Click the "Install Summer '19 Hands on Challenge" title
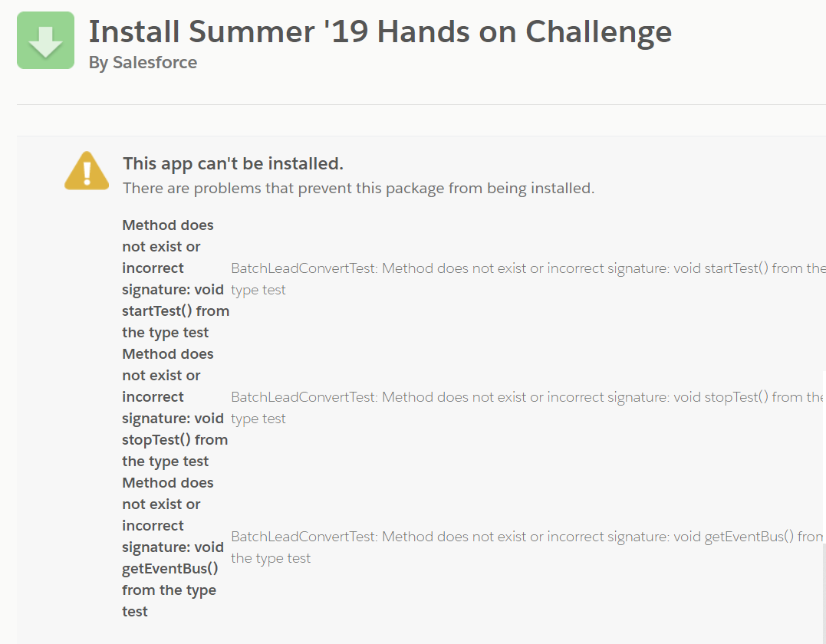This screenshot has width=826, height=644. [x=380, y=32]
